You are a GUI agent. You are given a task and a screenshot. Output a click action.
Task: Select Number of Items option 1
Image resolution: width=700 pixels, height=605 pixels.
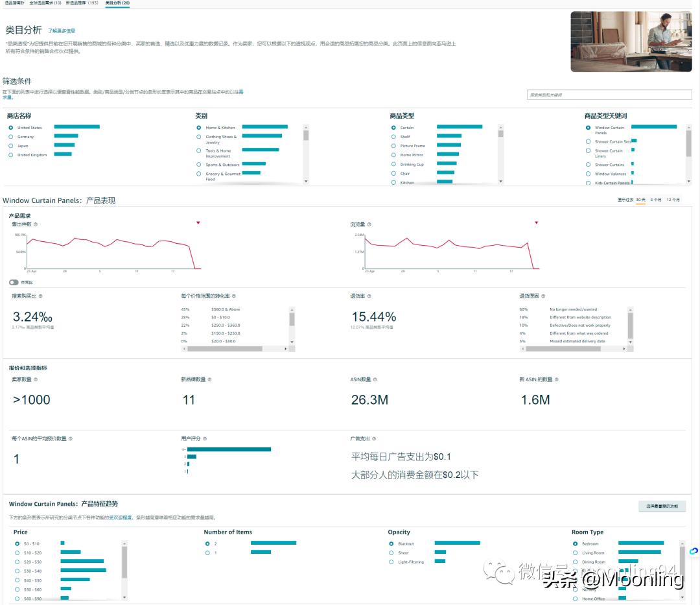coord(207,552)
